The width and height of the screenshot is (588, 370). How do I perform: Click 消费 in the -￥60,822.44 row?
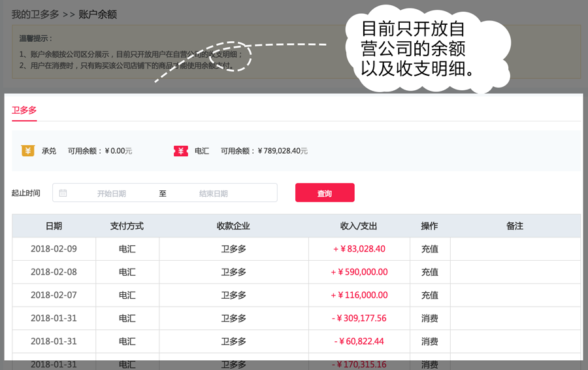430,341
